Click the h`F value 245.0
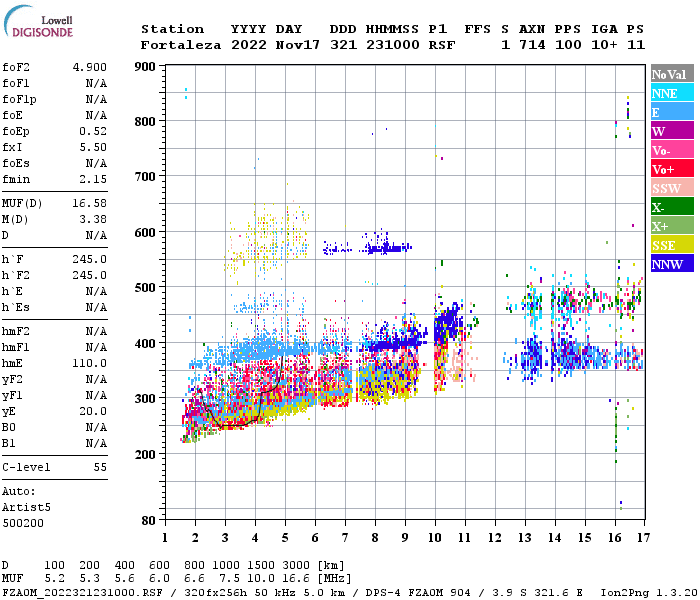 coord(90,259)
